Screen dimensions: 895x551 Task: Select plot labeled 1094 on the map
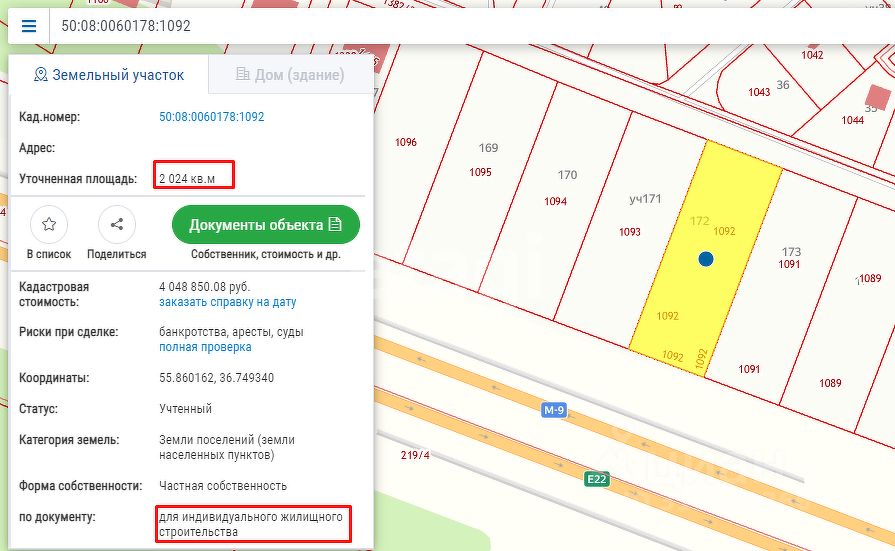pyautogui.click(x=555, y=201)
